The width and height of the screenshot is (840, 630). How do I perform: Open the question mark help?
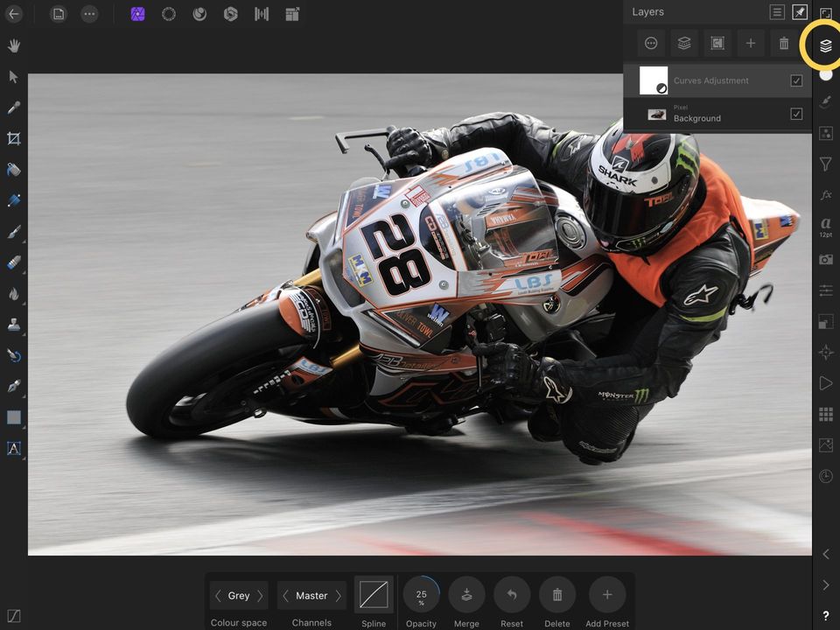click(x=825, y=616)
